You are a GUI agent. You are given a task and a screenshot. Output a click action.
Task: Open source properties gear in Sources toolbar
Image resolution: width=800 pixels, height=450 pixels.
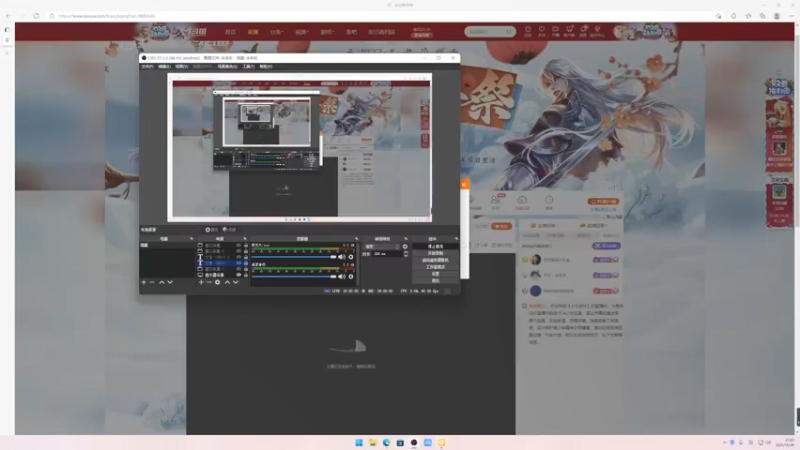[x=217, y=282]
